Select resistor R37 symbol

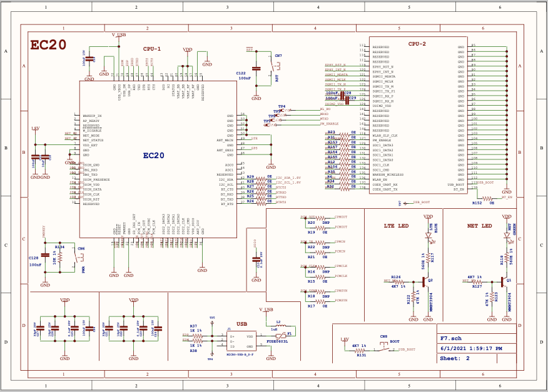[x=197, y=336]
